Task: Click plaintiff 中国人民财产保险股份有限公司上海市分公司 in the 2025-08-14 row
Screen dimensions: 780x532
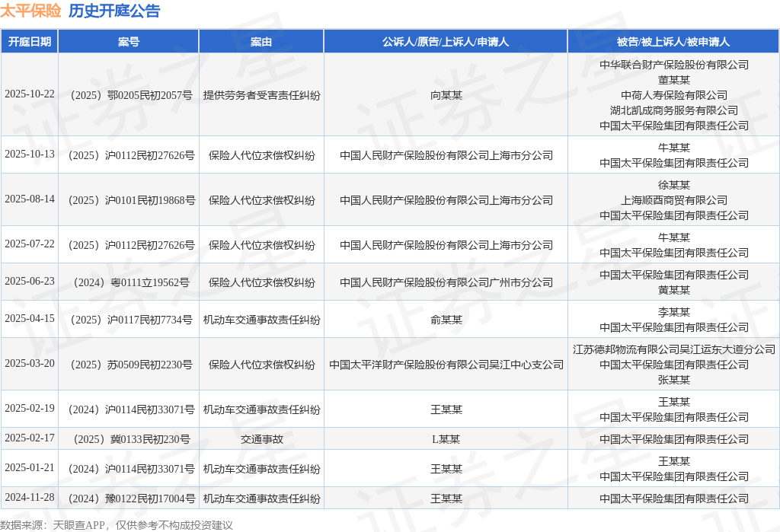Action: point(446,200)
